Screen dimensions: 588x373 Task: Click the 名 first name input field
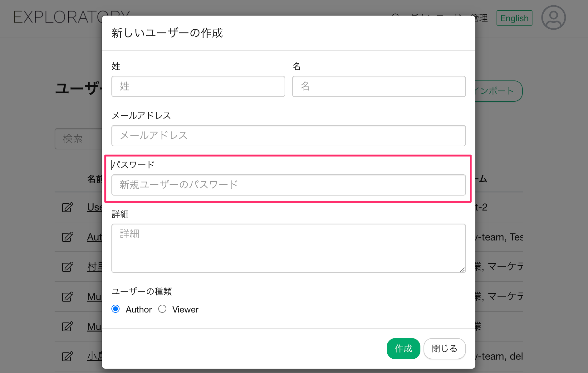coord(379,86)
